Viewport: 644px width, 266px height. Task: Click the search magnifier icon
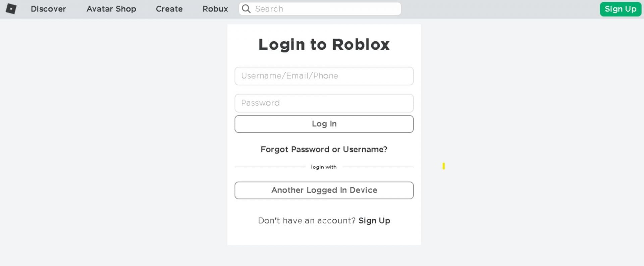coord(246,9)
